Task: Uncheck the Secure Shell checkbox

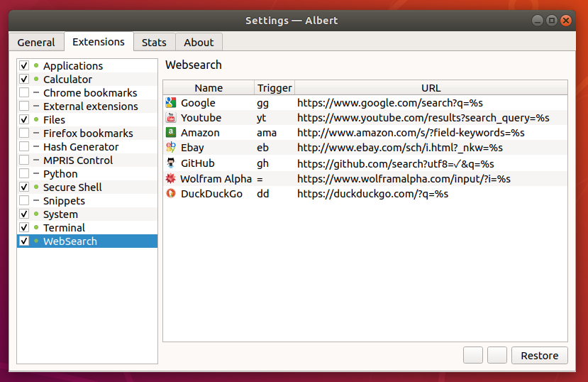Action: 24,187
